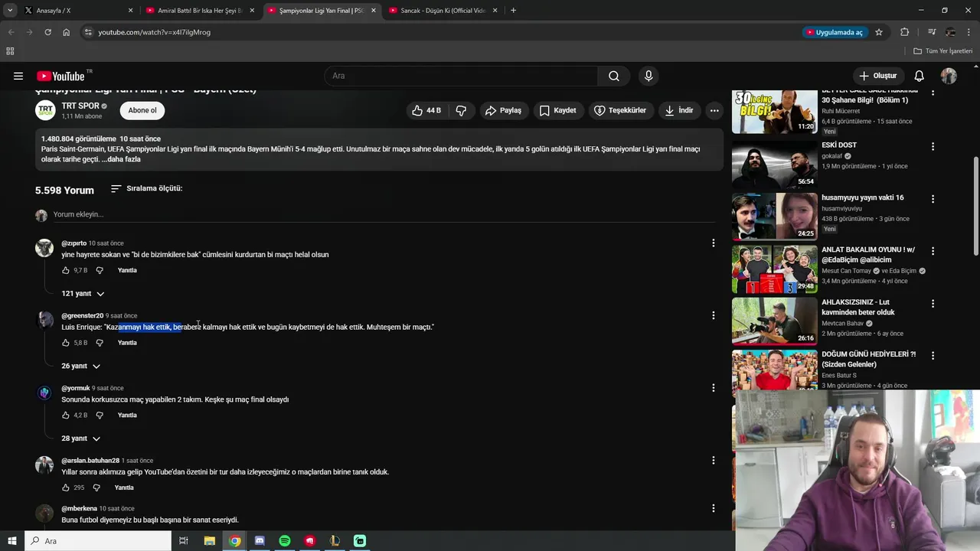The height and width of the screenshot is (551, 980).
Task: Open Windows Start menu
Action: (11, 541)
